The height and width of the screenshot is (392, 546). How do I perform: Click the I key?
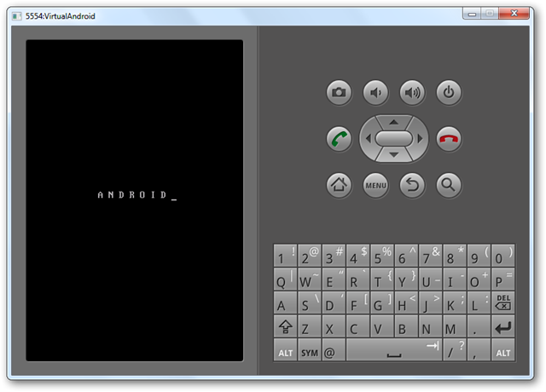(455, 279)
